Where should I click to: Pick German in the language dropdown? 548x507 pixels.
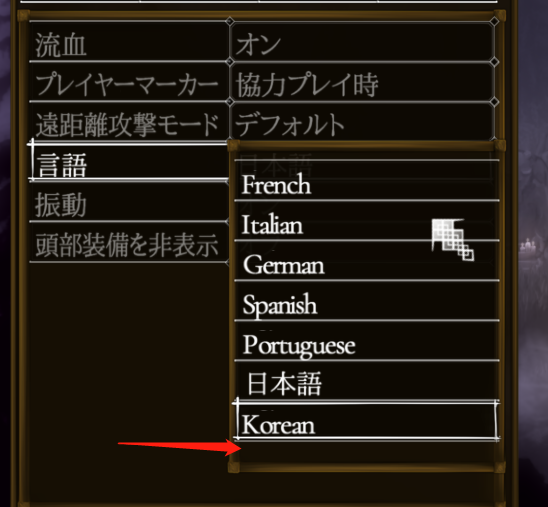pyautogui.click(x=367, y=261)
